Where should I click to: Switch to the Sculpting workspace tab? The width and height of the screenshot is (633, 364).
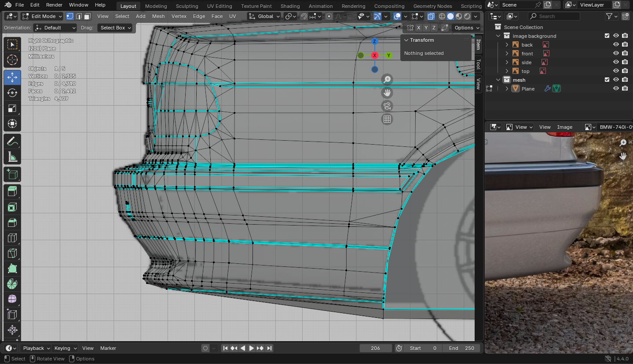coord(187,6)
